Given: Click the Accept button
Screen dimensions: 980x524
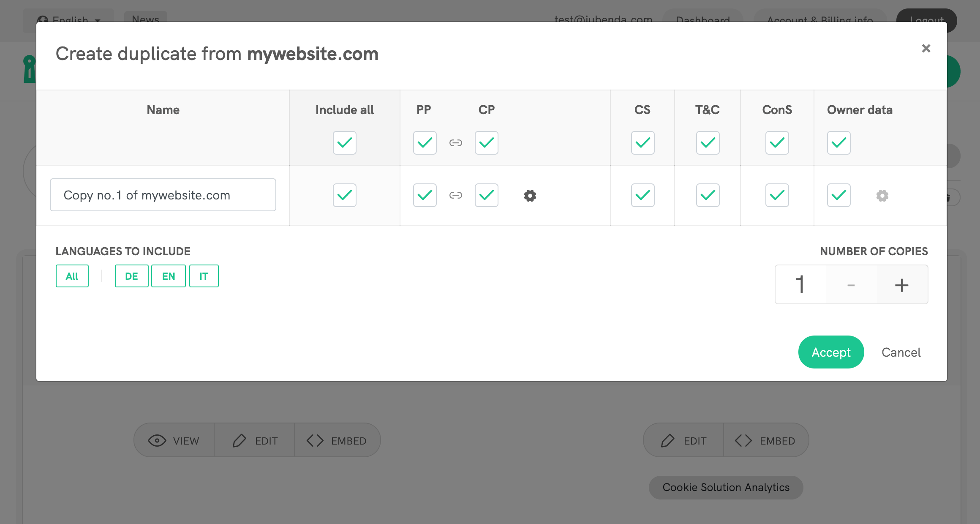Looking at the screenshot, I should click(830, 352).
